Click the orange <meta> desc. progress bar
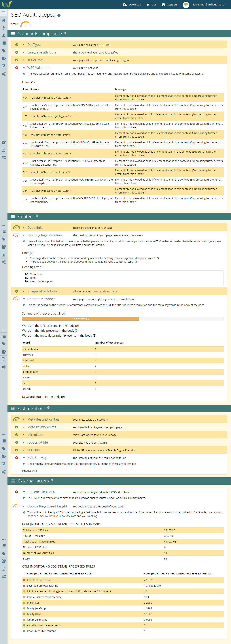 tap(80, 319)
